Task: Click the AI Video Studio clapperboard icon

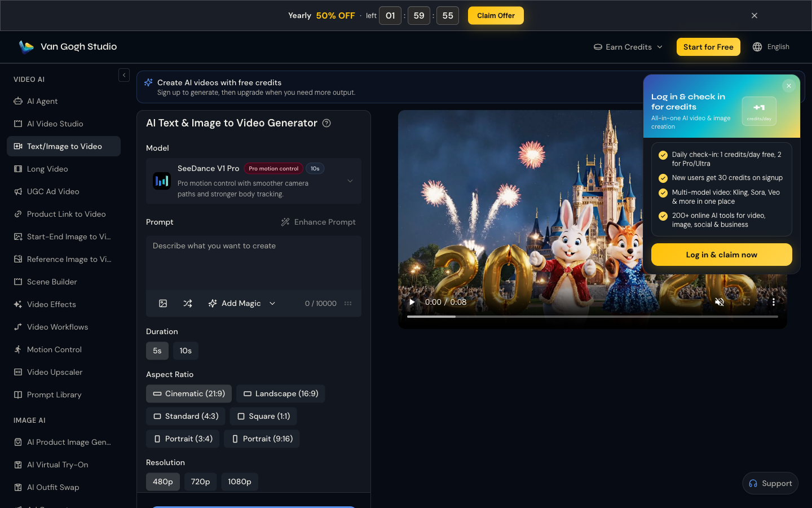Action: (x=18, y=124)
